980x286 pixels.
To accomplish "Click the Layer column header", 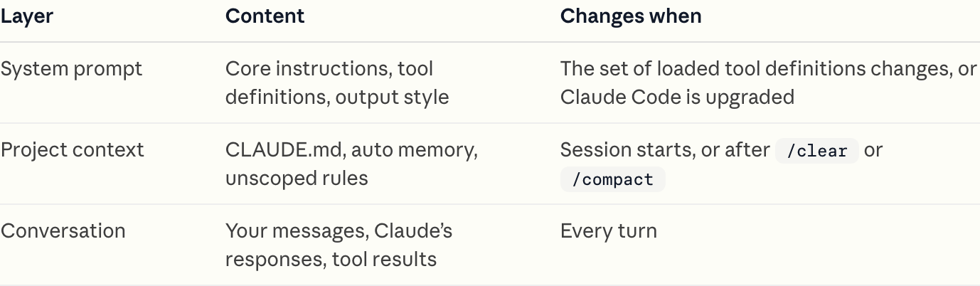I will click(x=26, y=16).
